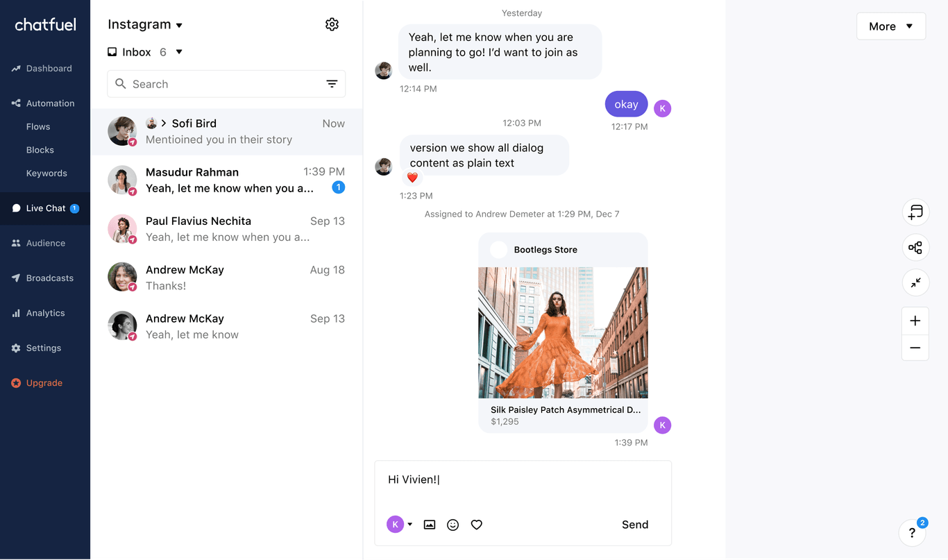Screen dimensions: 948x560
Task: Expand the More dropdown at top right
Action: click(890, 26)
